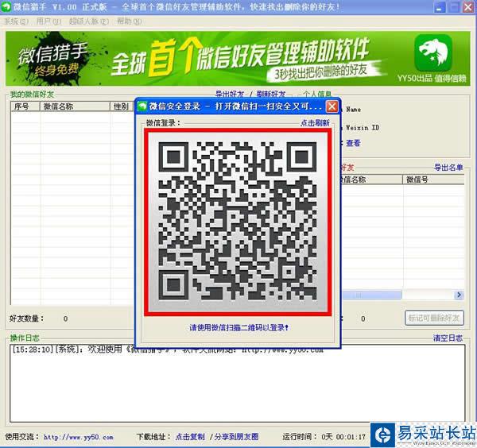Open the 用户 menu

pos(48,21)
